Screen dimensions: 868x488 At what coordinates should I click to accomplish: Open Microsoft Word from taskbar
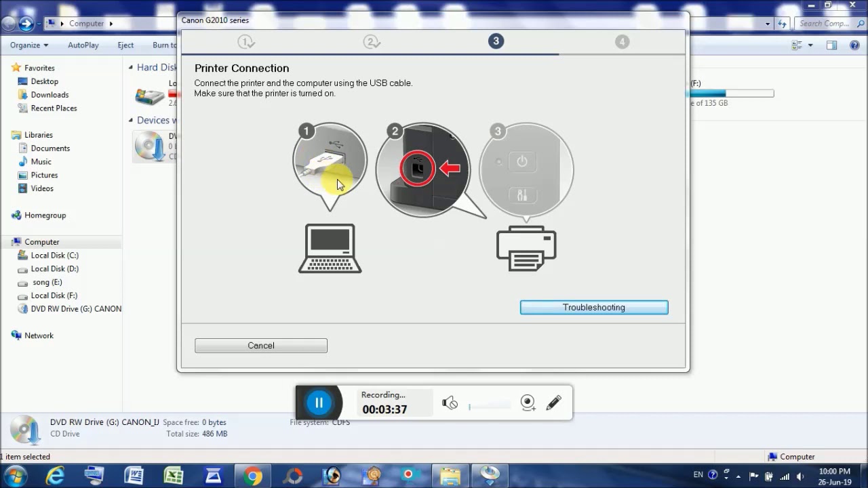click(x=134, y=475)
